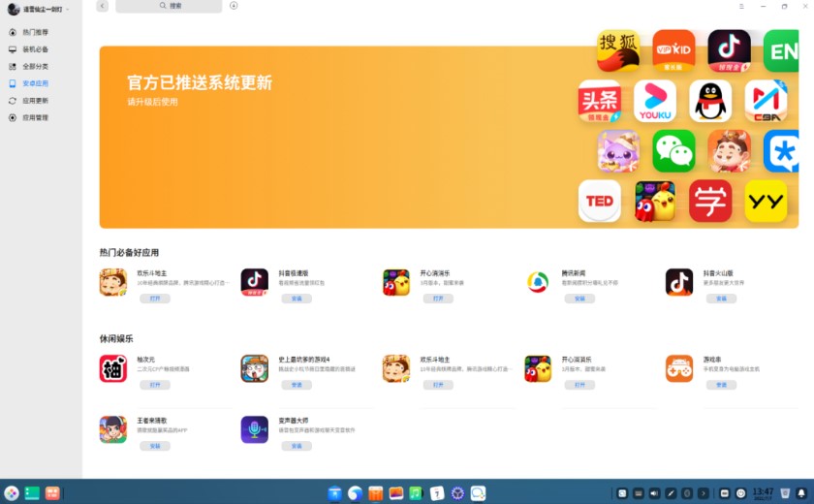Image resolution: width=814 pixels, height=504 pixels.
Task: Open the calendar dock icon
Action: 437,492
